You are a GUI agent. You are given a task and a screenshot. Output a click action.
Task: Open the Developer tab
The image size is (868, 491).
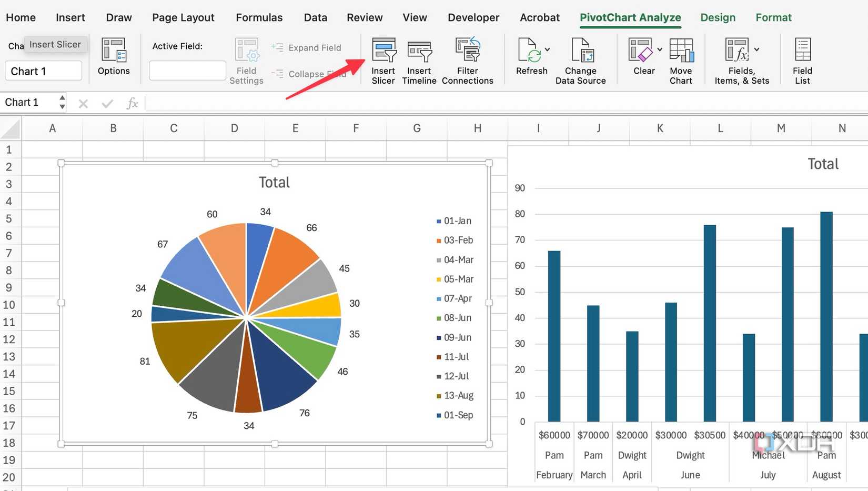(x=473, y=17)
